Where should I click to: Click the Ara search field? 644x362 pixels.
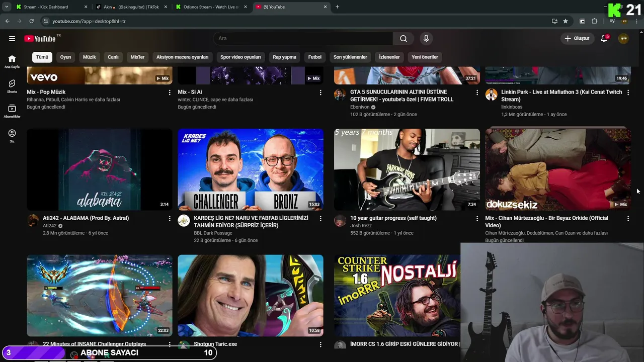(x=303, y=39)
